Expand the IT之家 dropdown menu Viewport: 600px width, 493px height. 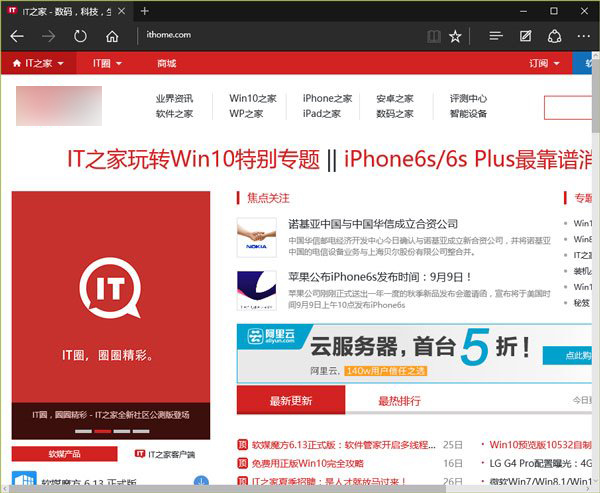[x=38, y=63]
